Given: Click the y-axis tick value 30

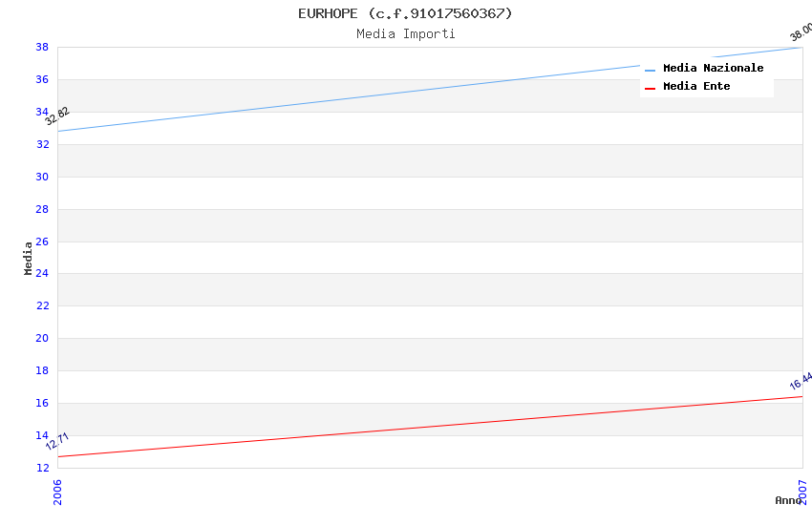Looking at the screenshot, I should point(42,177).
